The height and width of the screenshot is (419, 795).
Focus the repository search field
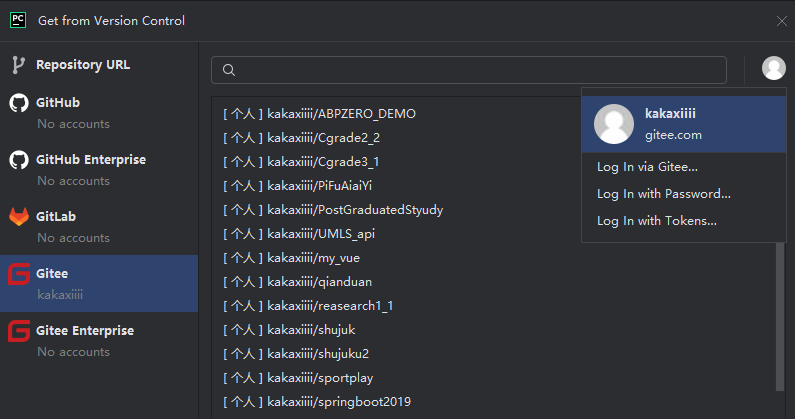[469, 70]
